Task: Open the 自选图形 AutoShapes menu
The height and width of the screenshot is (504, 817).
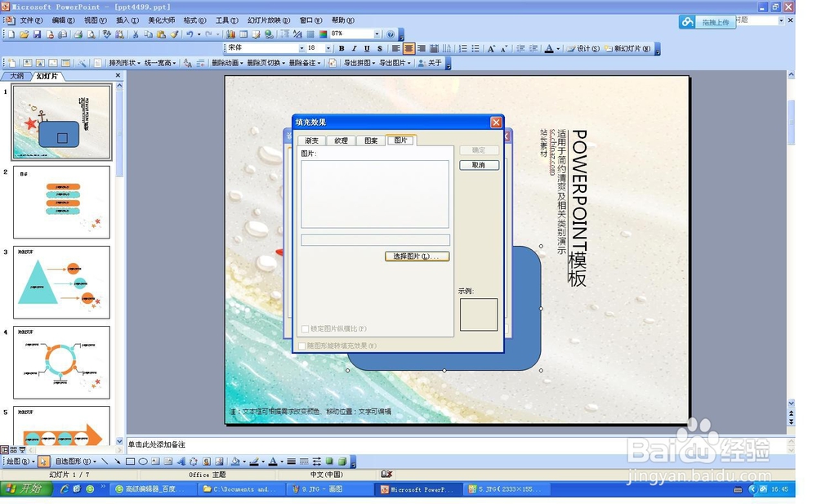Action: pos(75,462)
